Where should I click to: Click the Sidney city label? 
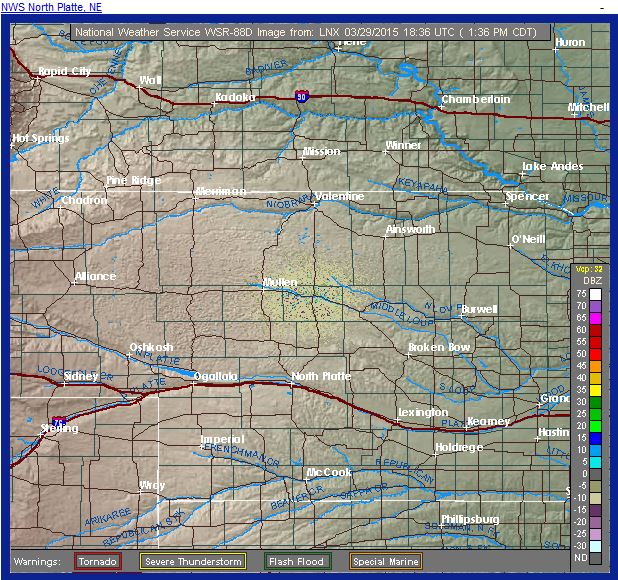click(x=81, y=376)
